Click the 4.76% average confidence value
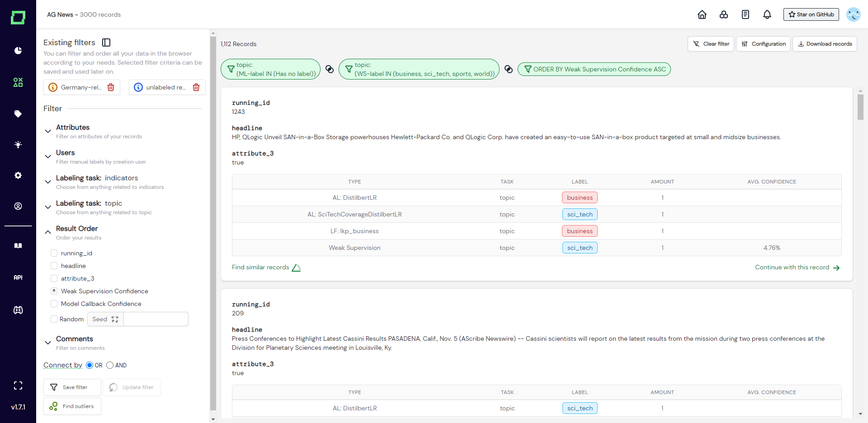Image resolution: width=868 pixels, height=423 pixels. click(x=772, y=248)
